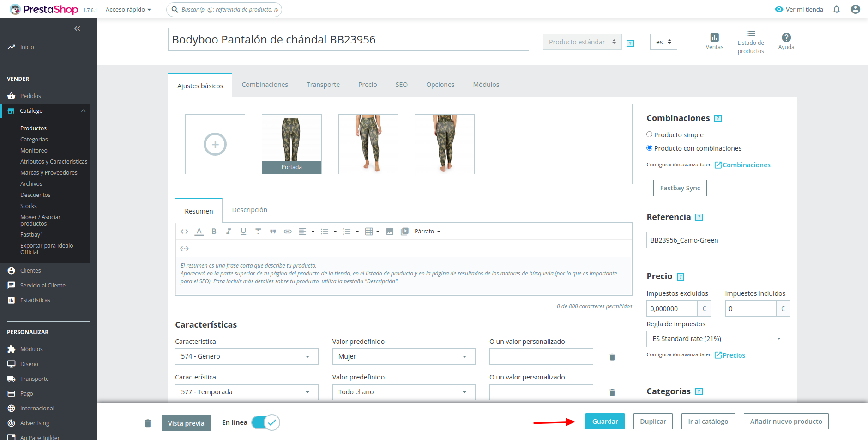Select the Producto simple radio button

pyautogui.click(x=649, y=134)
